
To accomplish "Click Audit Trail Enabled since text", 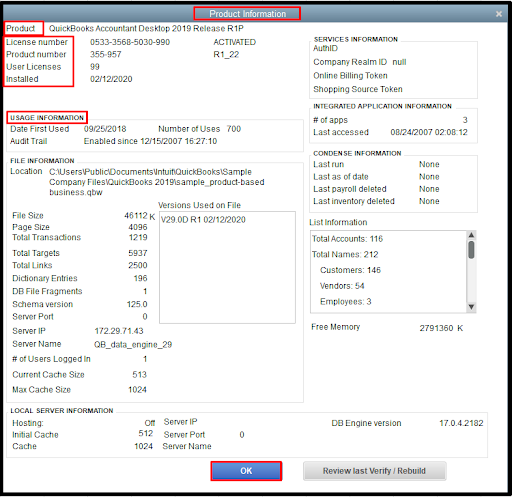I will (x=150, y=141).
